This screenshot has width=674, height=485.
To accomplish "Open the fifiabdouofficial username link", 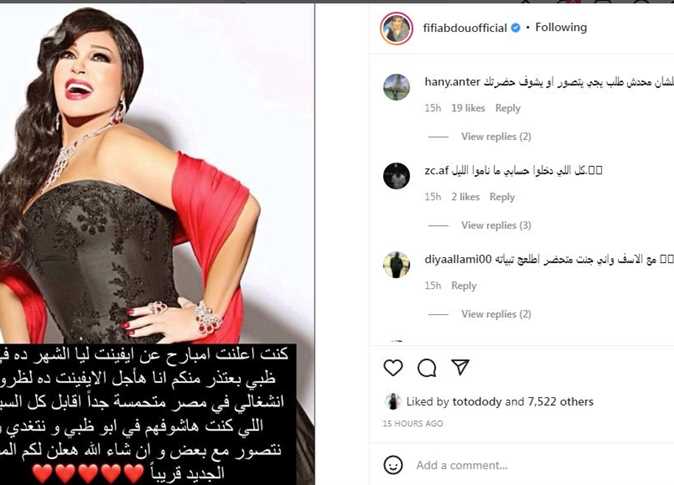I will tap(465, 28).
